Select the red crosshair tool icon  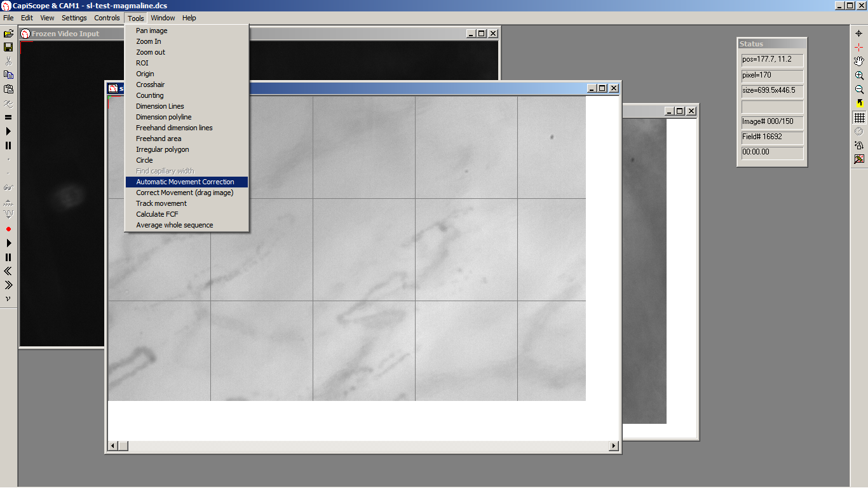pos(859,47)
